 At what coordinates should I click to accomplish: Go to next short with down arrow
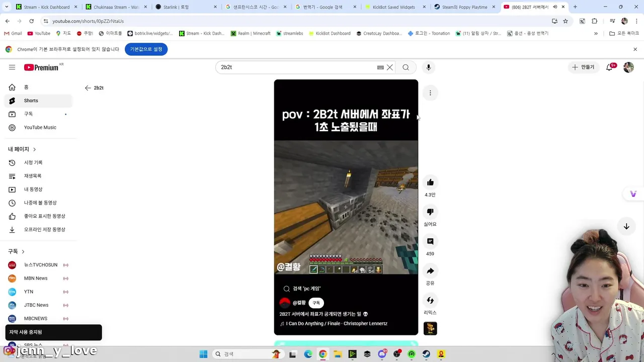(626, 227)
